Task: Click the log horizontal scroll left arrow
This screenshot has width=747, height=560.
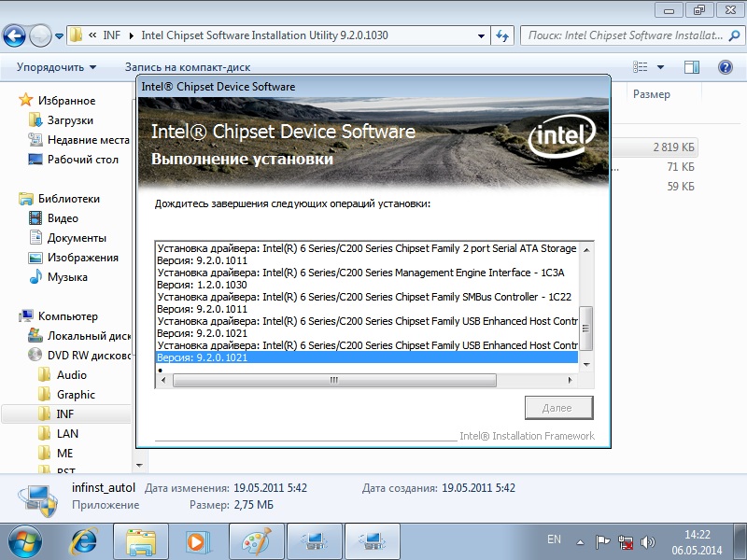Action: 163,380
